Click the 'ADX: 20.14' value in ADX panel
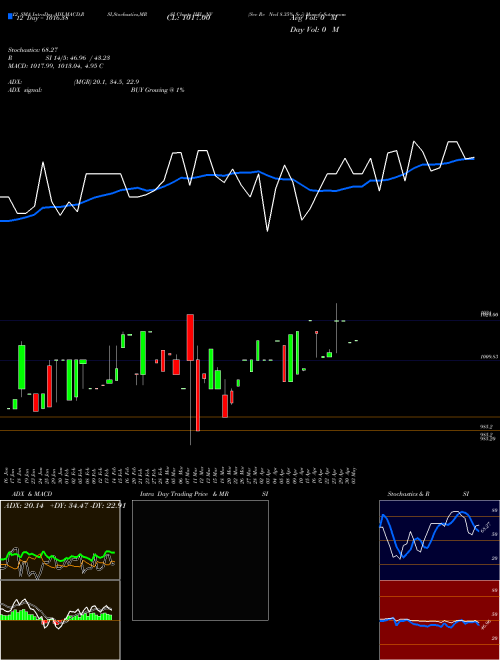This screenshot has width=500, height=660. 24,506
